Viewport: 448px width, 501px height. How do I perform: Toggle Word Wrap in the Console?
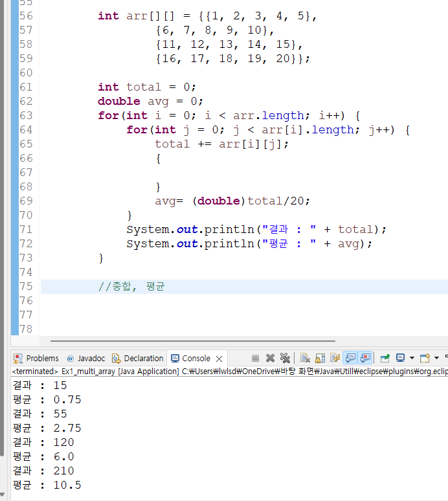(335, 358)
